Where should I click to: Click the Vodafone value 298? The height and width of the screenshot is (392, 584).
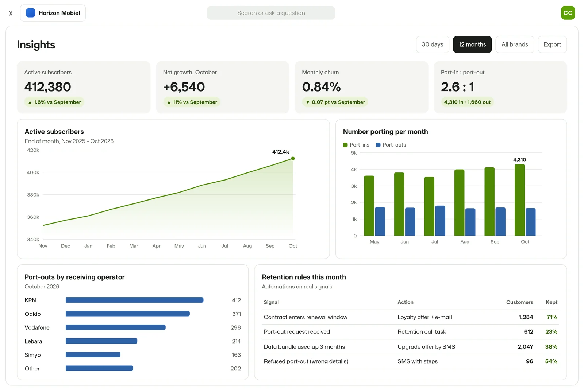pos(235,327)
